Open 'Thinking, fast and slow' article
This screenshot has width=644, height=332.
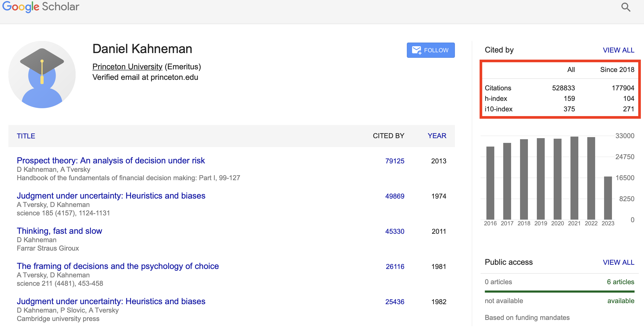coord(59,231)
